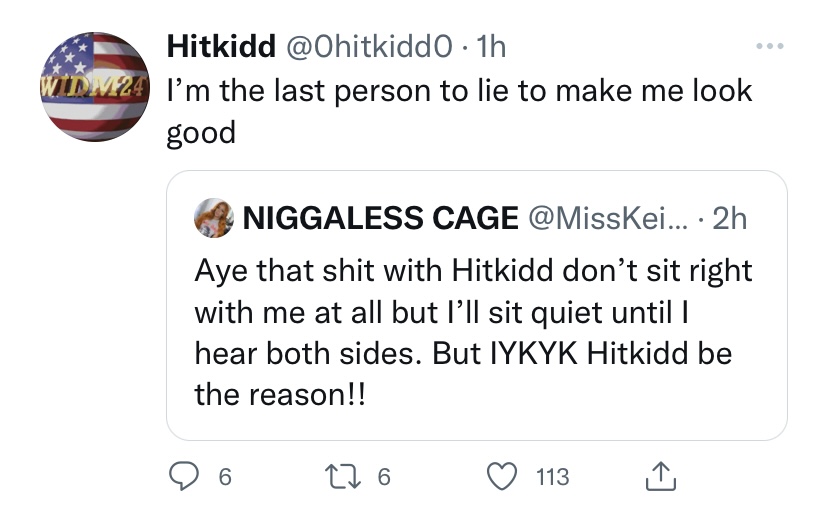The image size is (828, 509).
Task: Open the share tweet upload icon
Action: pos(661,476)
